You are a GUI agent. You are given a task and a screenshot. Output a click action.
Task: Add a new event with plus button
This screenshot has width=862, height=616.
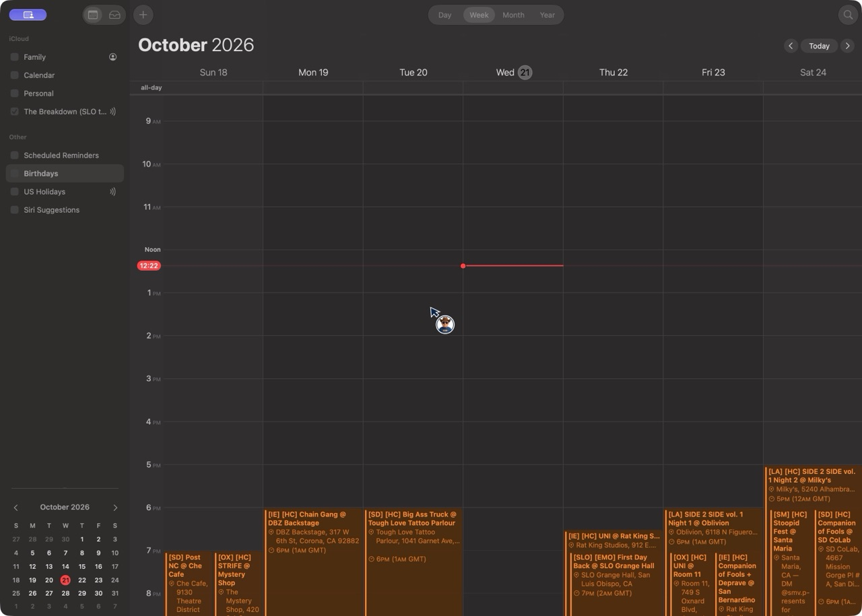143,15
